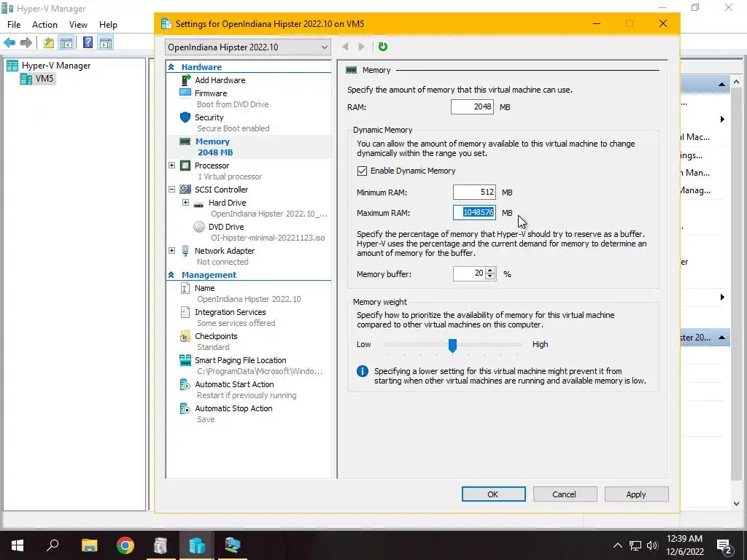Expand the Processor tree node
This screenshot has height=560, width=747.
point(172,166)
